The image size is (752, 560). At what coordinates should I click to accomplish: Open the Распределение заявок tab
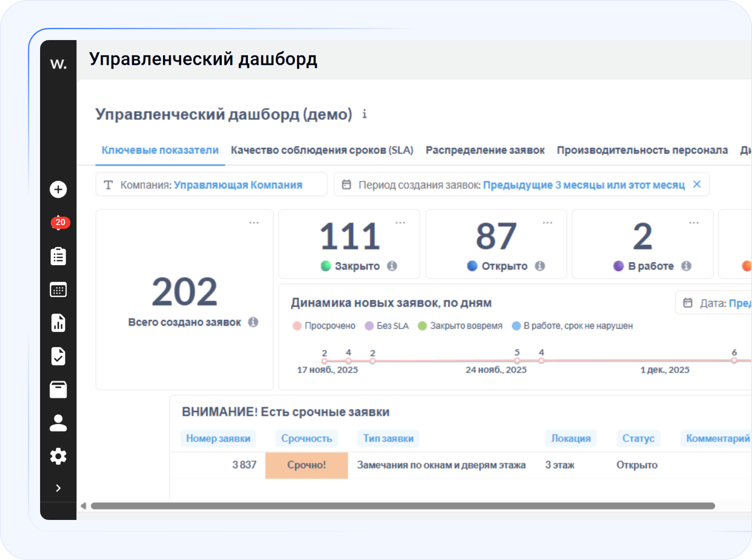(485, 150)
